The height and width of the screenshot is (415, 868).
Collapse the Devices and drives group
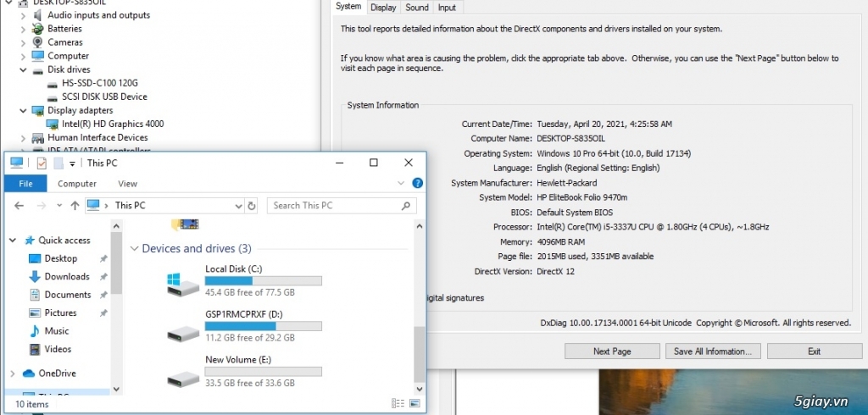pyautogui.click(x=134, y=248)
